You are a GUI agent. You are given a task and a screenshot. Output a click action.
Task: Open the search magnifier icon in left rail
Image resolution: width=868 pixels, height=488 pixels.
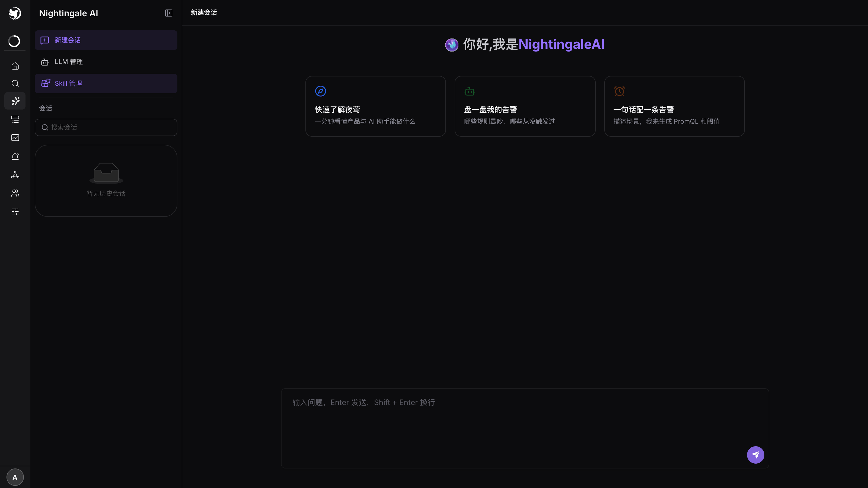[15, 84]
